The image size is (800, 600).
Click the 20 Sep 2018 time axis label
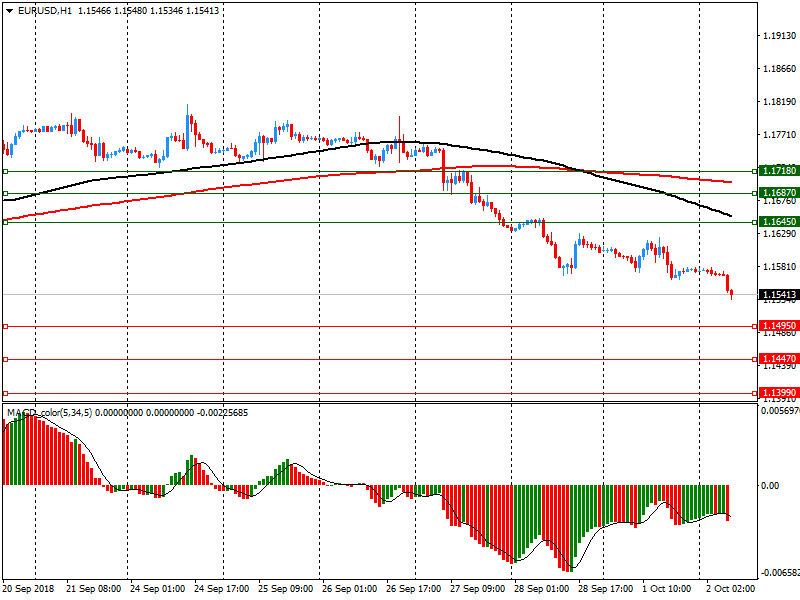(x=29, y=590)
